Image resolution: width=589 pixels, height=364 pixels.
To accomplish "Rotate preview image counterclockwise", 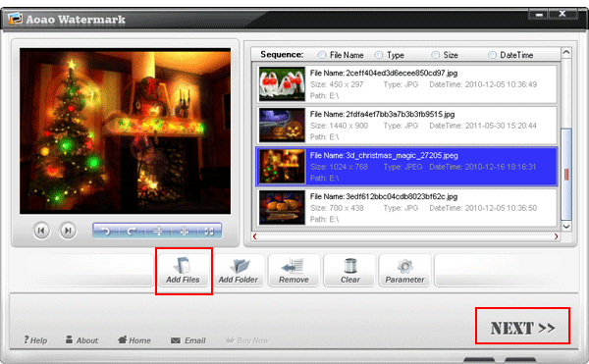I will (106, 232).
